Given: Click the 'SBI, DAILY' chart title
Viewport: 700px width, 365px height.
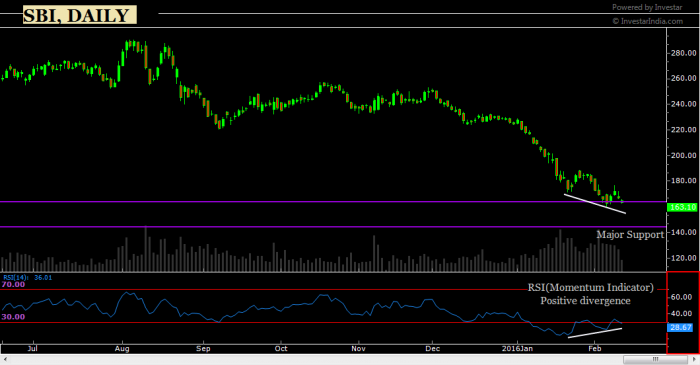Looking at the screenshot, I should [80, 15].
